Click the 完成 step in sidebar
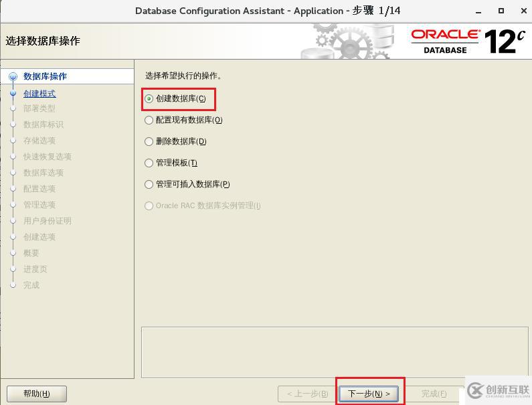Viewport: 532px width, 405px height. click(31, 285)
